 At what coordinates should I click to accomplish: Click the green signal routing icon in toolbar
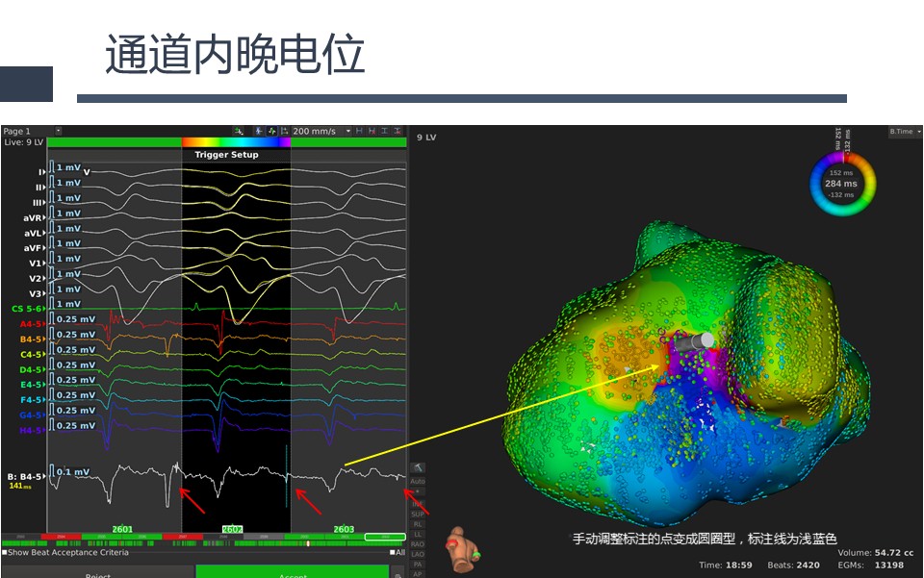click(239, 131)
